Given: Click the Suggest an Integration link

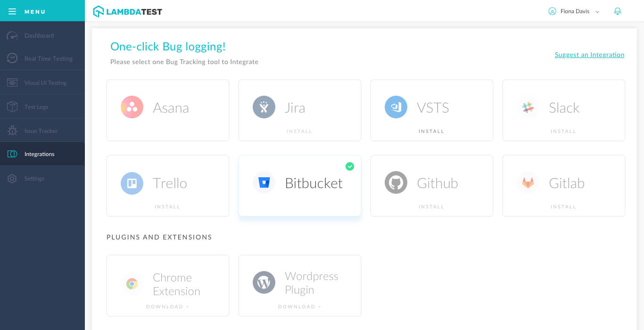Looking at the screenshot, I should pos(589,55).
